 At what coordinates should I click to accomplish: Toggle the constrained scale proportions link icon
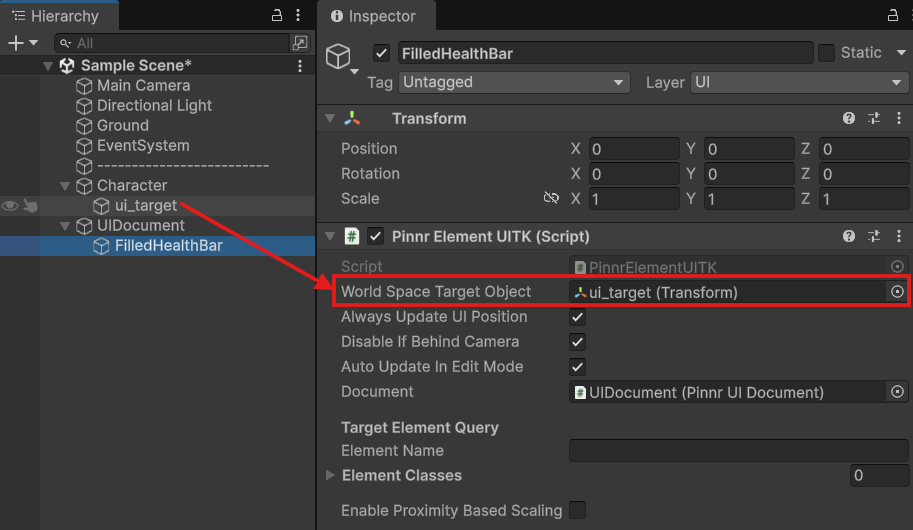pos(551,198)
